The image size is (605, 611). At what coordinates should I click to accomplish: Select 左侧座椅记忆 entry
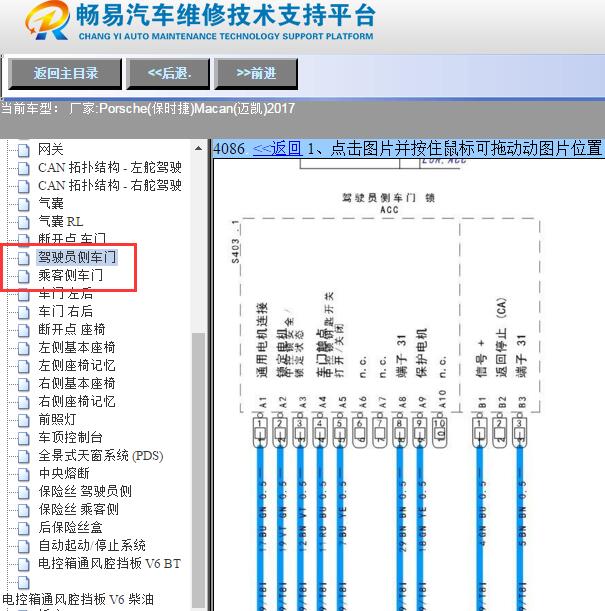76,366
